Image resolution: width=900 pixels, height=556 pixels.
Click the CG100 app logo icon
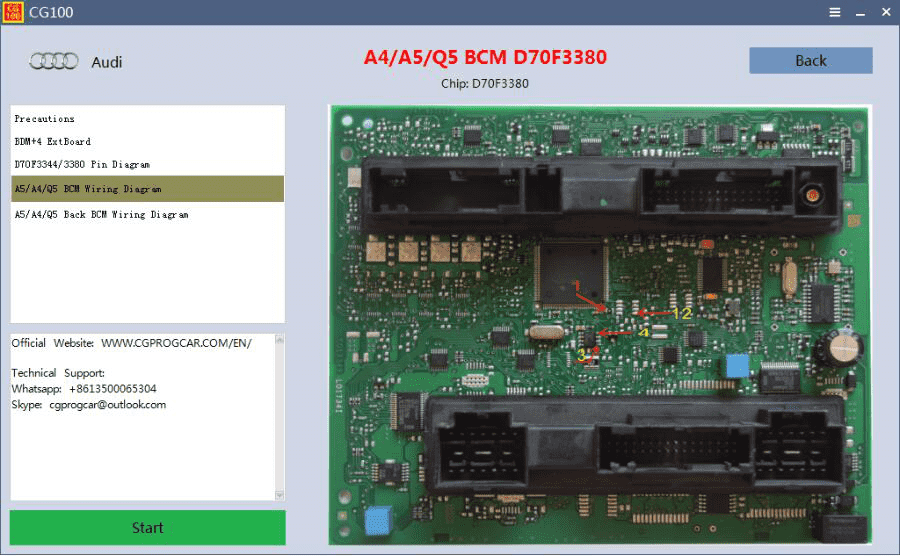click(13, 12)
